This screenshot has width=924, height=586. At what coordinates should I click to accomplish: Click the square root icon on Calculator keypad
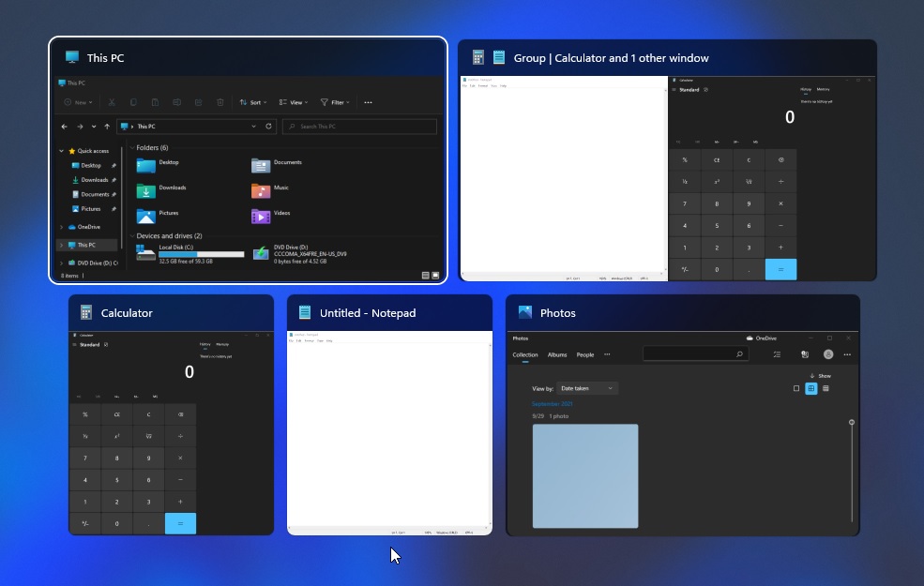click(148, 436)
